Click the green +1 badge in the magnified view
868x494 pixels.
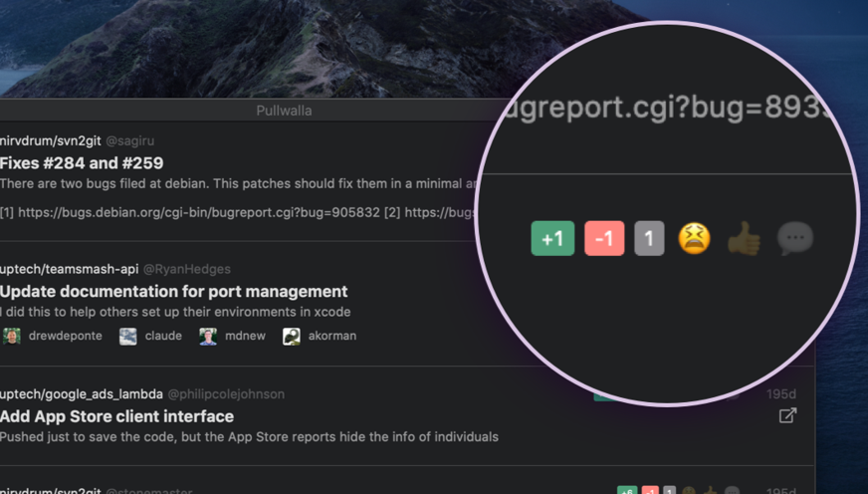click(x=552, y=238)
